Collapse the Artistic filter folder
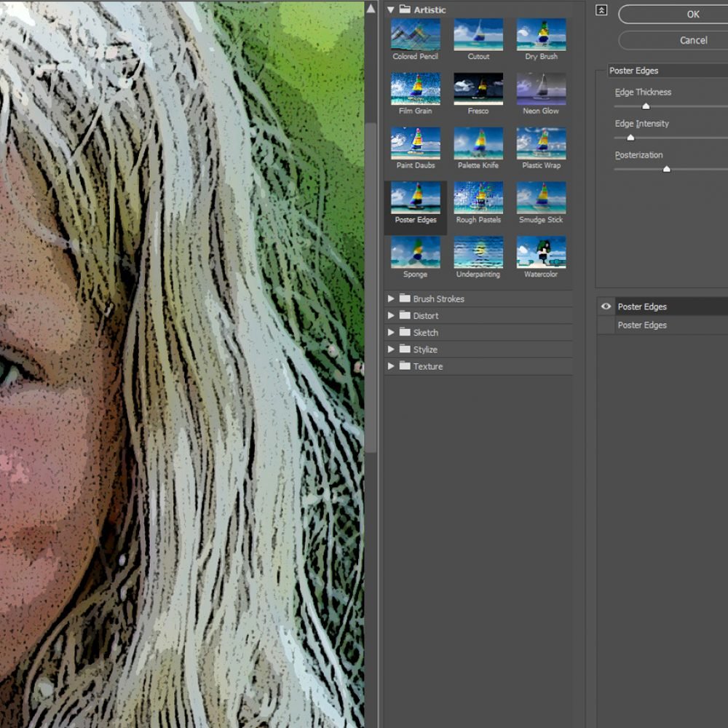 pyautogui.click(x=391, y=10)
